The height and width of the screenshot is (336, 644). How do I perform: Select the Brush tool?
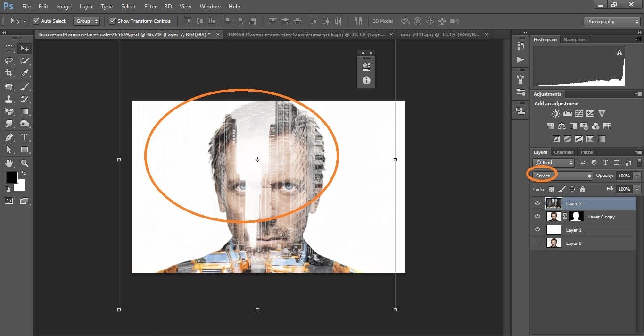(25, 86)
